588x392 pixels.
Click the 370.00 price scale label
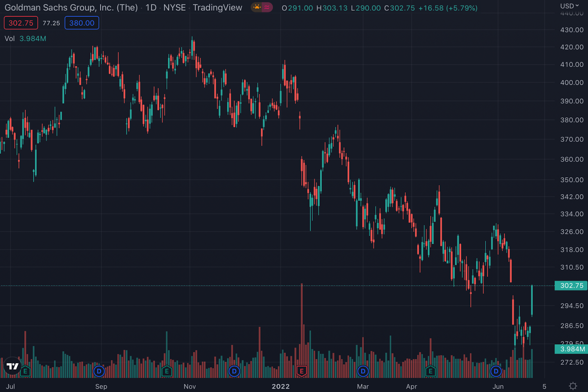tap(572, 139)
